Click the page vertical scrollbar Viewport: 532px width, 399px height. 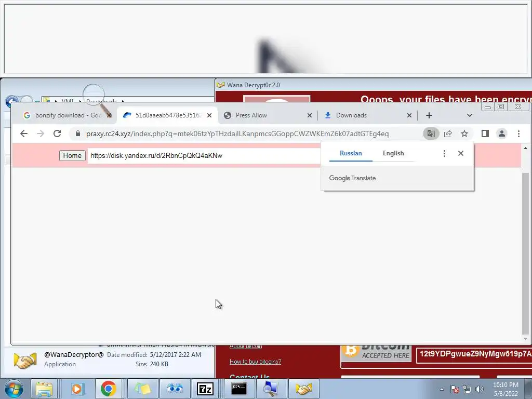click(x=525, y=253)
